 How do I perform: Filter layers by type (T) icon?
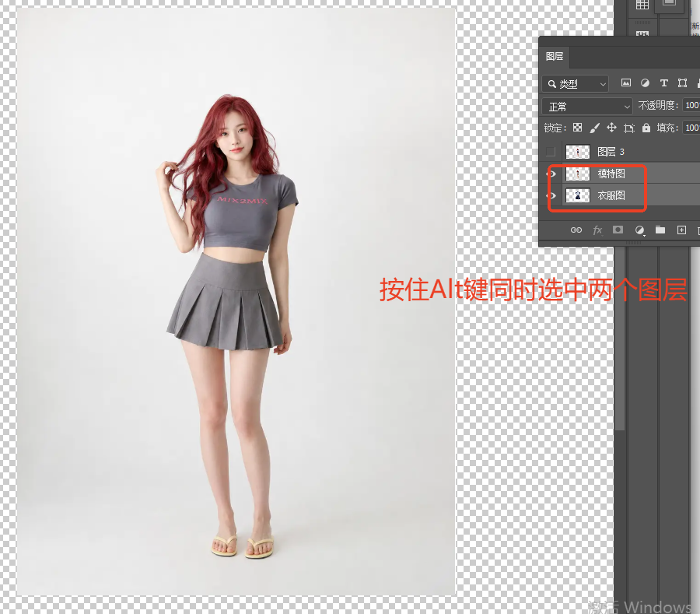[x=664, y=82]
